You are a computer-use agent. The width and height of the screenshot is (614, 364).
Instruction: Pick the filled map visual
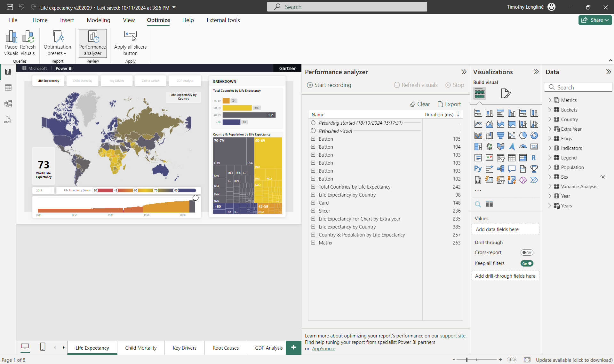(500, 147)
